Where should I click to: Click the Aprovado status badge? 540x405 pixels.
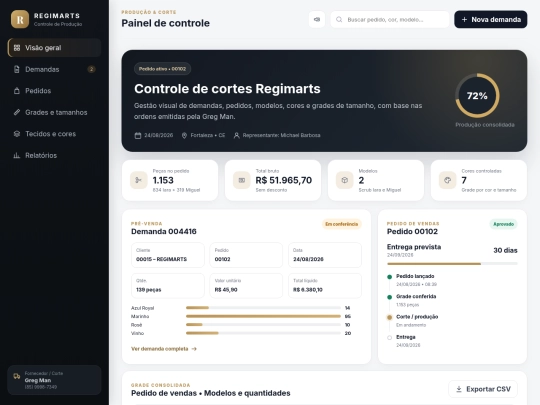point(503,224)
